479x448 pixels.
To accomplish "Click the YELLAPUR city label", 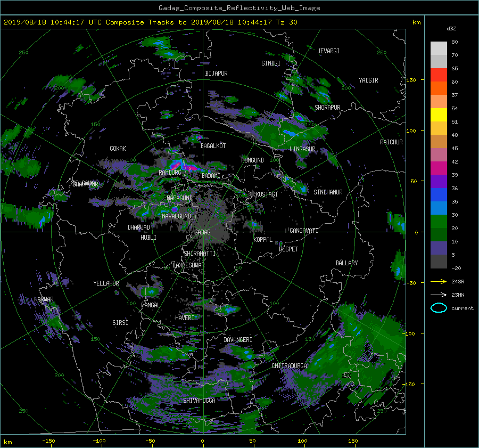I will coord(106,283).
